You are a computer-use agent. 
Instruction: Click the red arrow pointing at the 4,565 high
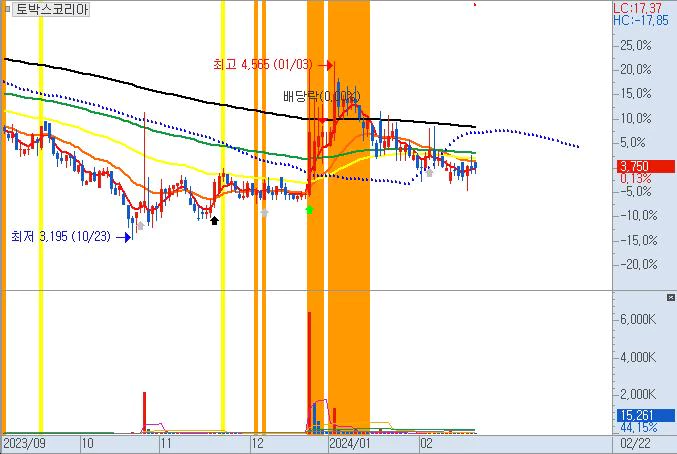pyautogui.click(x=326, y=65)
